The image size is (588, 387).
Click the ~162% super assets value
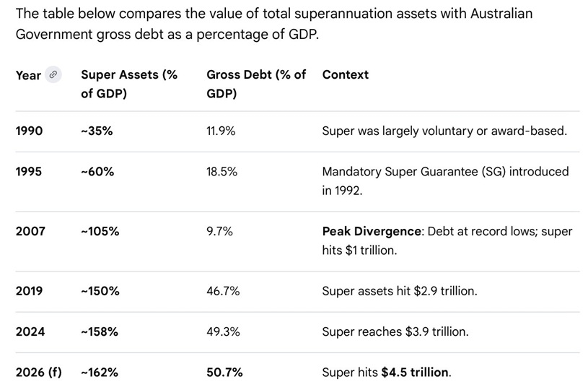(x=100, y=373)
